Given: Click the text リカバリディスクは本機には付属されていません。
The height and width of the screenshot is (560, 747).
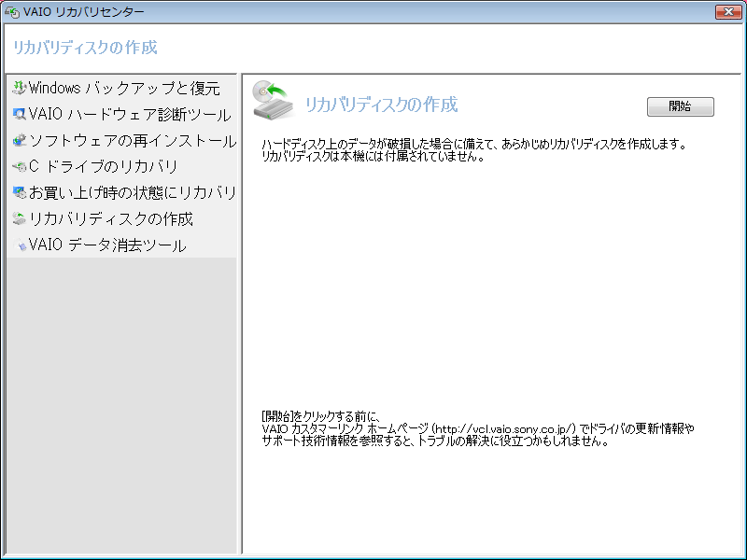Looking at the screenshot, I should click(x=373, y=156).
